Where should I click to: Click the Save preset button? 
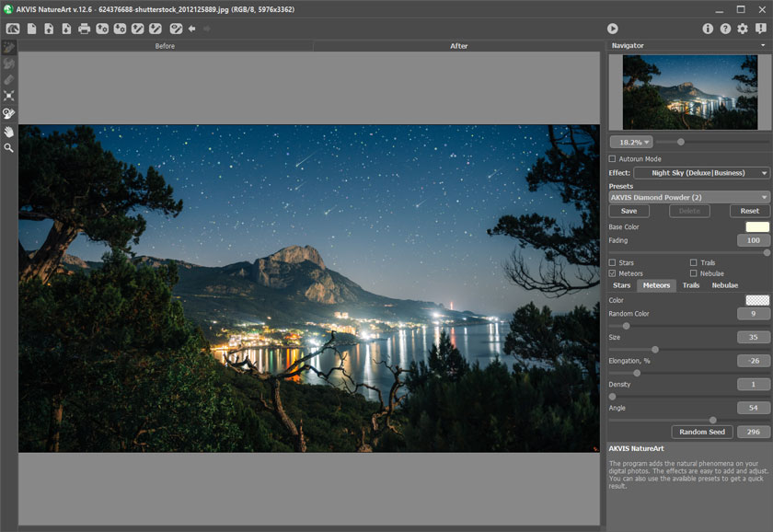coord(629,211)
